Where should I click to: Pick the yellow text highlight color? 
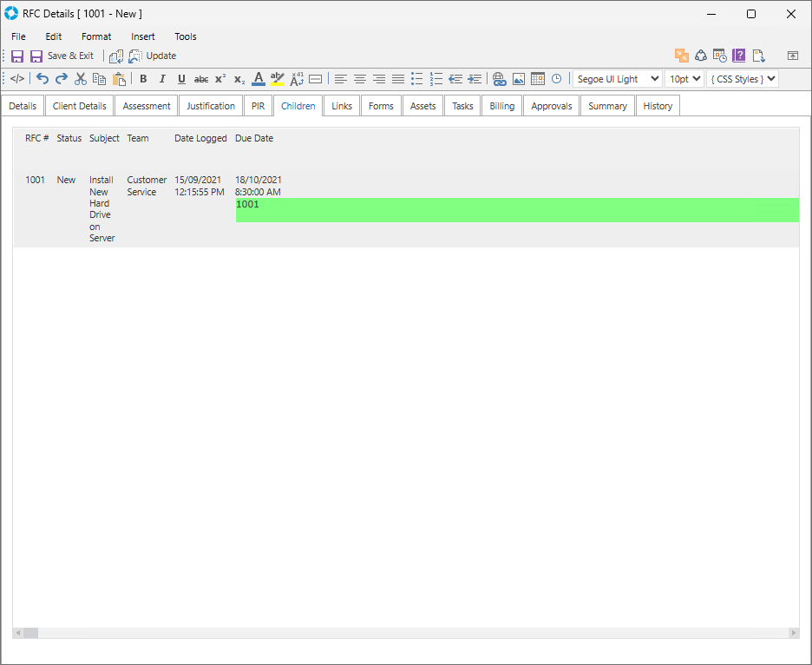(x=278, y=79)
